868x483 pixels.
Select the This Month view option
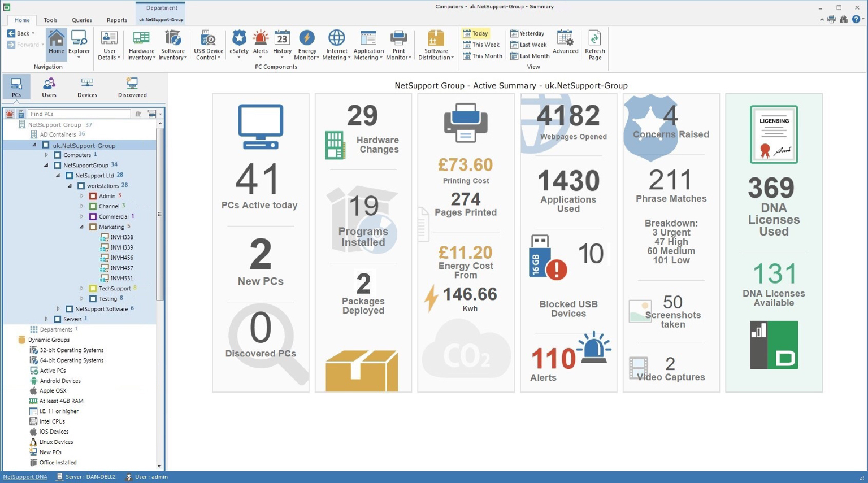pos(483,56)
